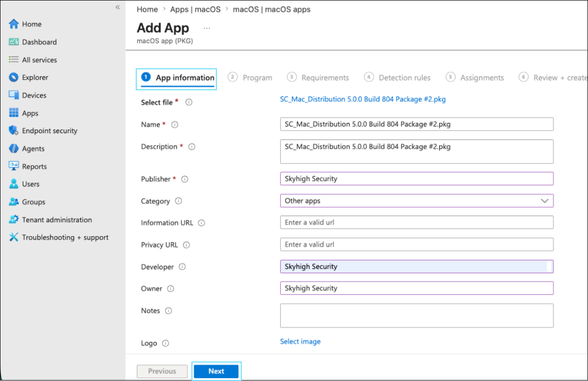Click info icon next to Name
Image resolution: width=588 pixels, height=381 pixels.
click(x=174, y=125)
